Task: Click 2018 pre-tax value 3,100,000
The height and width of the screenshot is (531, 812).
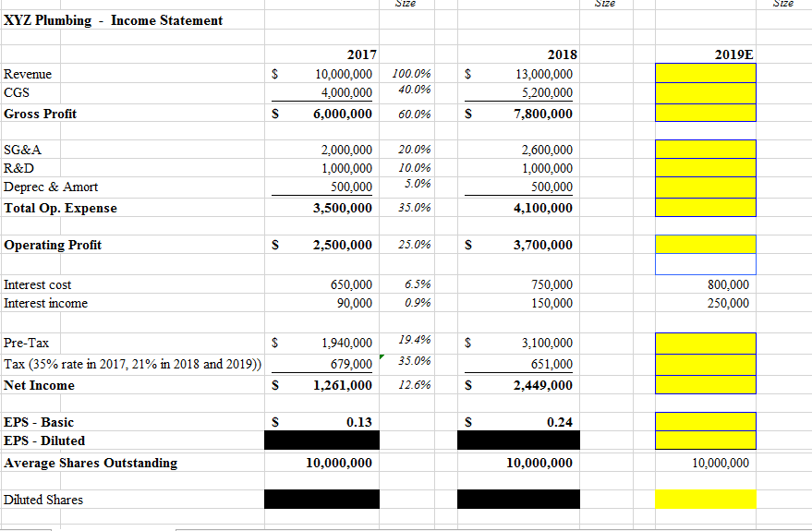Action: [x=548, y=343]
